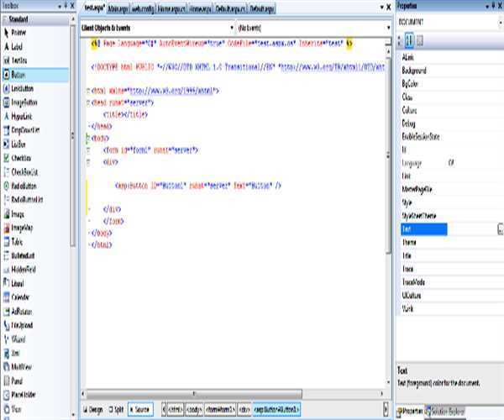Select the <form#form1> tag navigator button
504x420 pixels.
pyautogui.click(x=220, y=410)
